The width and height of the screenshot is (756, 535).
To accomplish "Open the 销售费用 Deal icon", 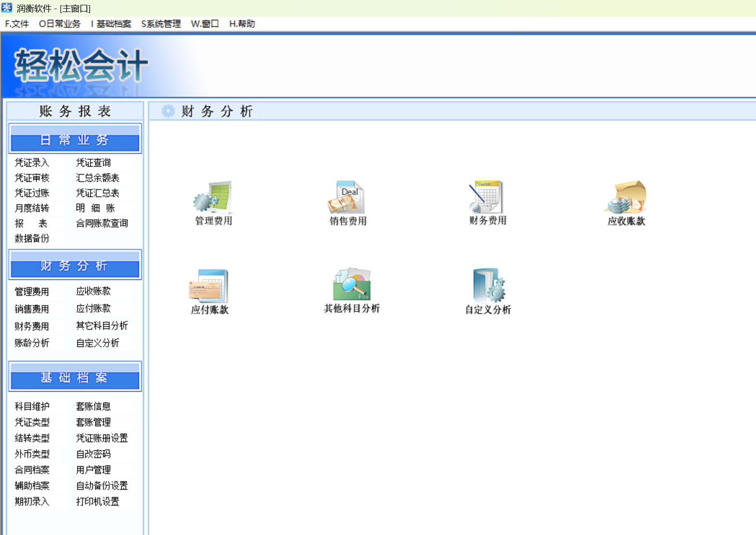I will coord(347,197).
